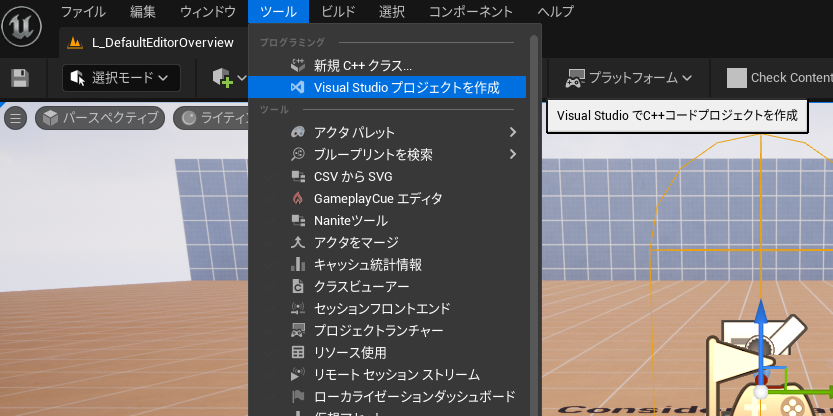Choose アクタをマージ entry
This screenshot has height=416, width=833.
387,242
